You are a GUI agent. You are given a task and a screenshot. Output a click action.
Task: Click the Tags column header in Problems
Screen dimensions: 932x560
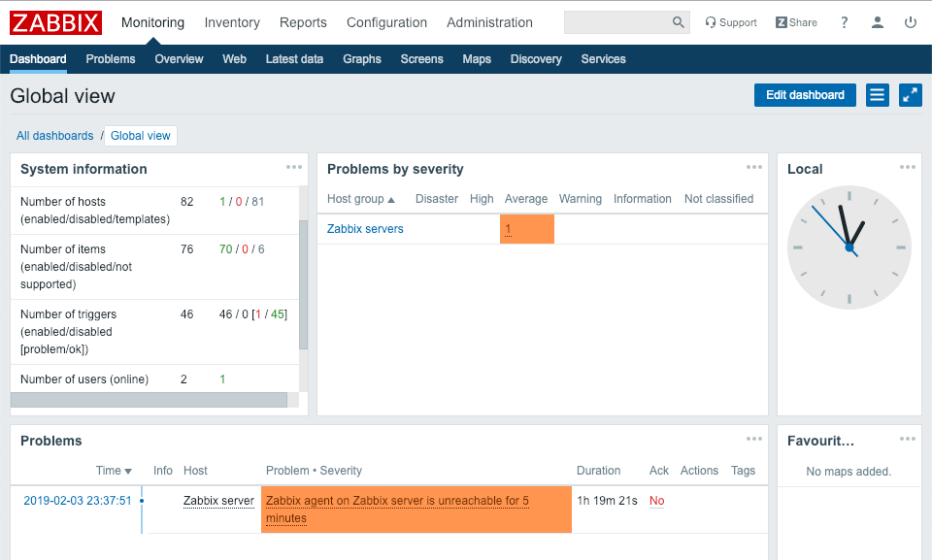coord(743,471)
